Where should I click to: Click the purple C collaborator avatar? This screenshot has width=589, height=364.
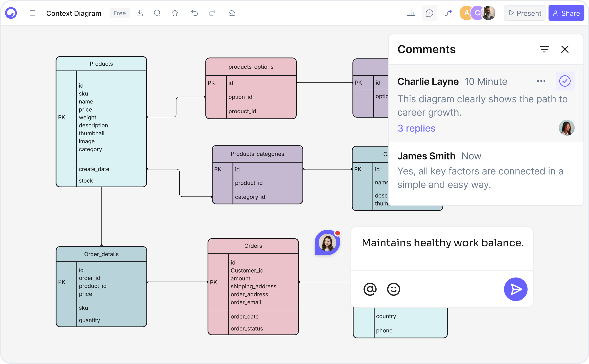point(477,13)
